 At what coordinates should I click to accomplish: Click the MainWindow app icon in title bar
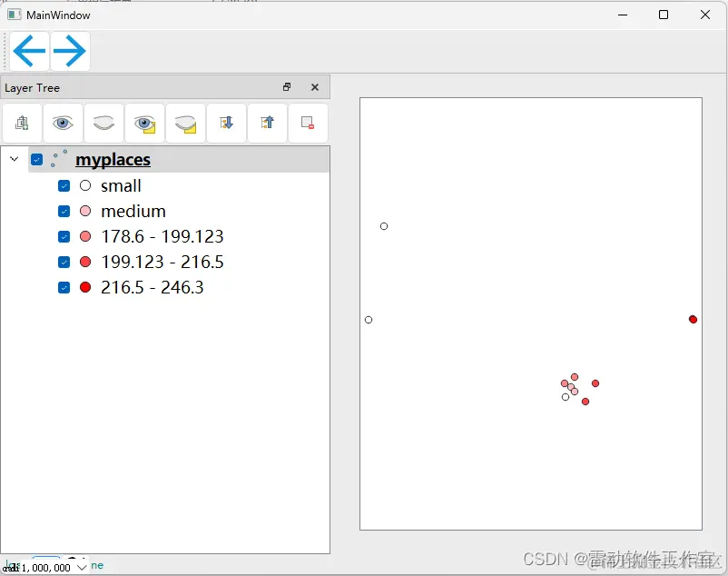[14, 15]
